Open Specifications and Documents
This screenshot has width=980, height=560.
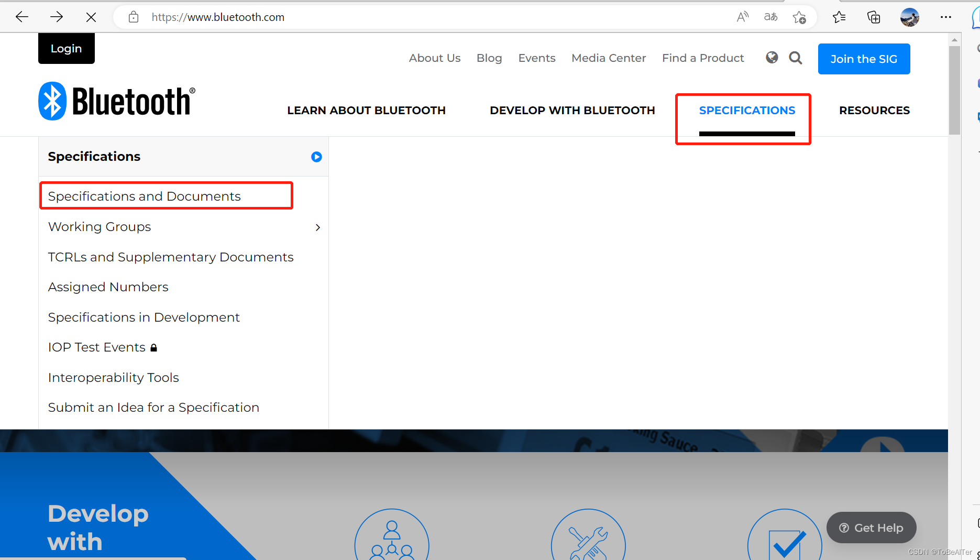click(x=145, y=196)
